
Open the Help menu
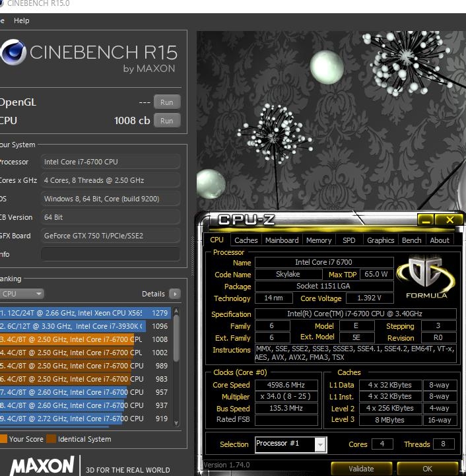22,20
